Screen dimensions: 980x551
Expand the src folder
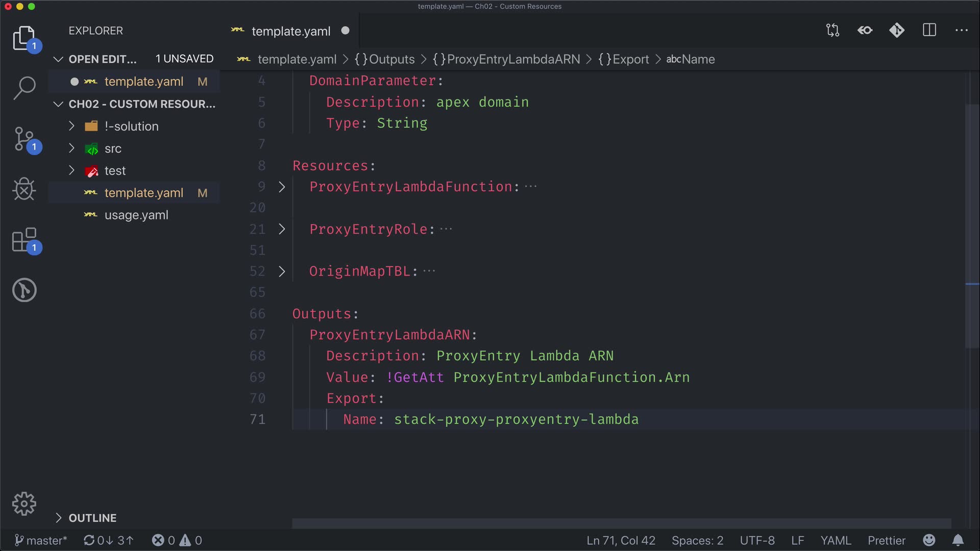click(x=113, y=148)
